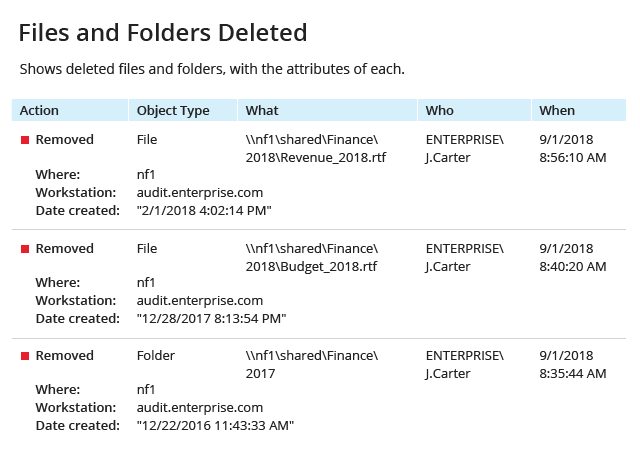The image size is (640, 450).
Task: Click the red Removed icon for Revenue_2018.rtf
Action: (25, 140)
